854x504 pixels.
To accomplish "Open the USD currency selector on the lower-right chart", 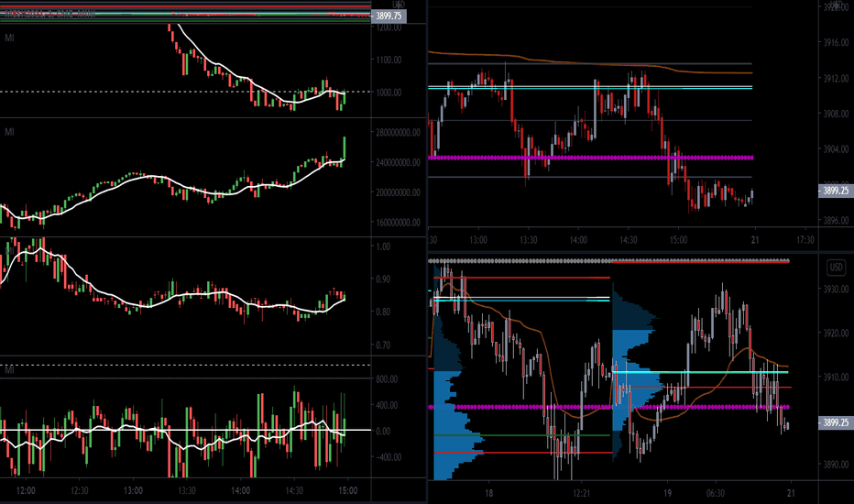I will pos(836,268).
